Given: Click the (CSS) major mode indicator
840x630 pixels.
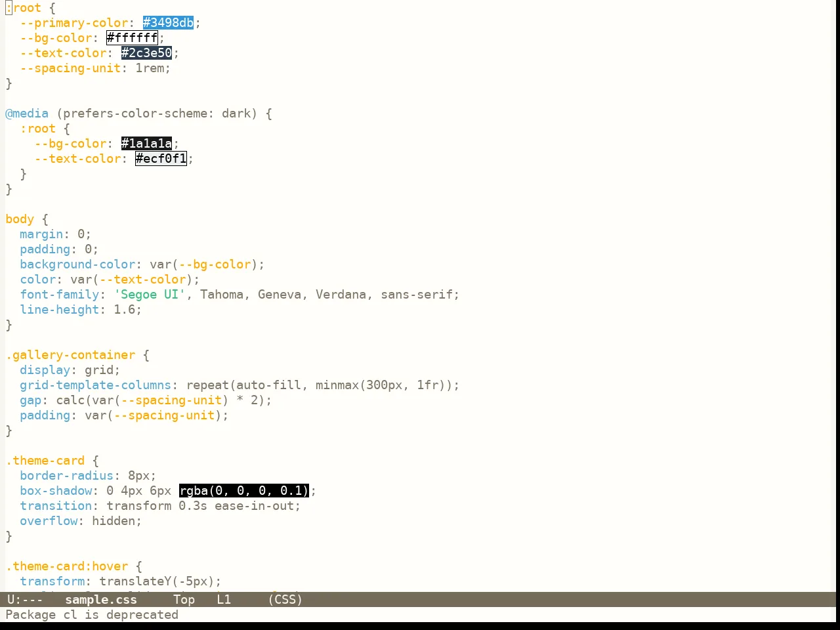Looking at the screenshot, I should (285, 600).
